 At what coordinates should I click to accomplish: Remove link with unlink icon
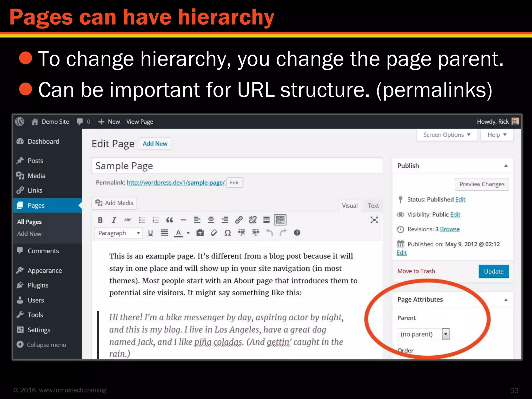click(252, 220)
